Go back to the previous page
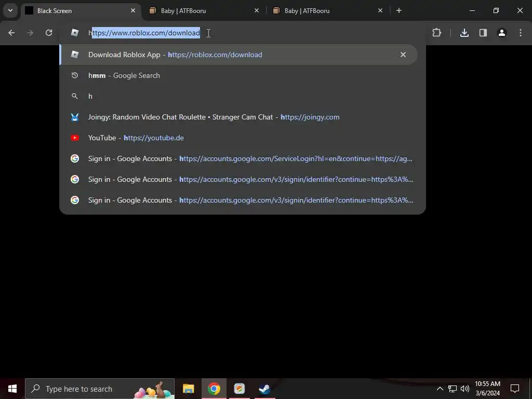 [x=11, y=33]
